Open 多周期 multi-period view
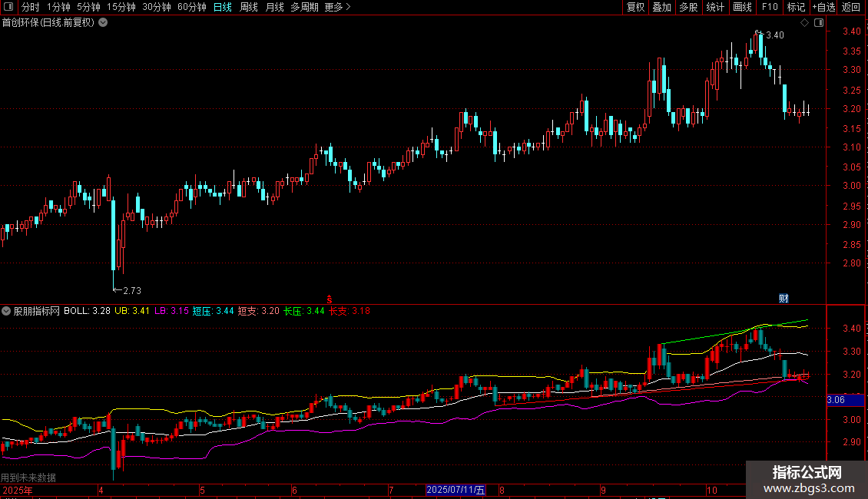Viewport: 868px width, 499px height. 304,7
